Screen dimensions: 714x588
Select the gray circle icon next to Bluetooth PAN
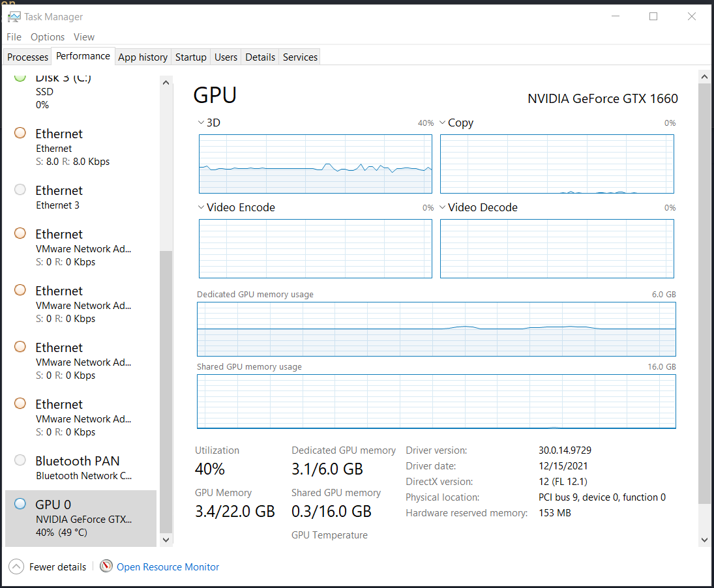click(x=20, y=460)
